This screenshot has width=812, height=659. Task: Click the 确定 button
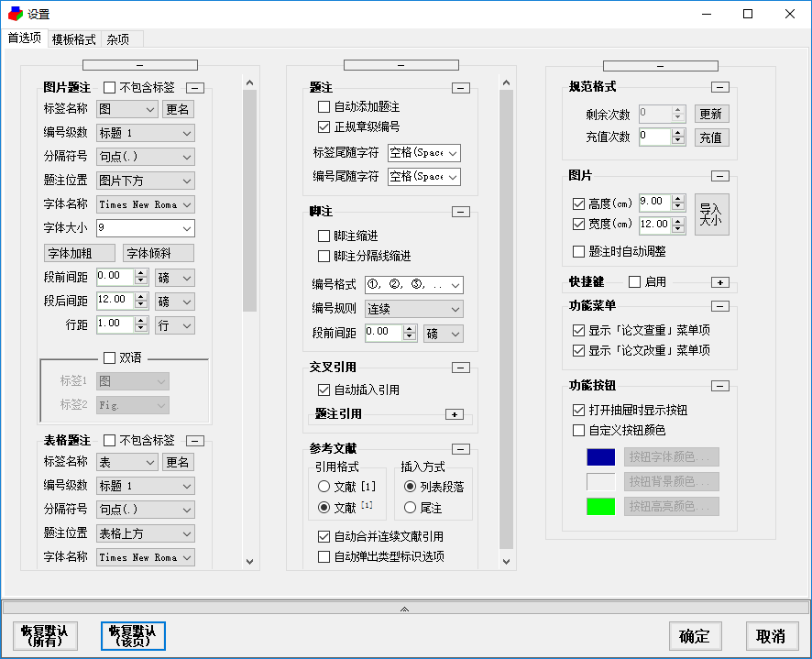coord(695,636)
